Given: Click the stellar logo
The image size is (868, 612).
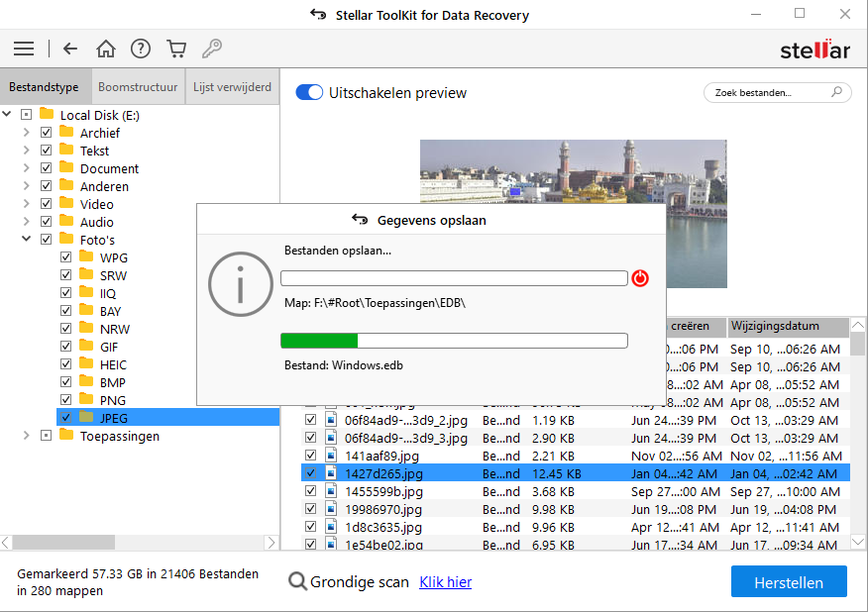Looking at the screenshot, I should pos(814,50).
